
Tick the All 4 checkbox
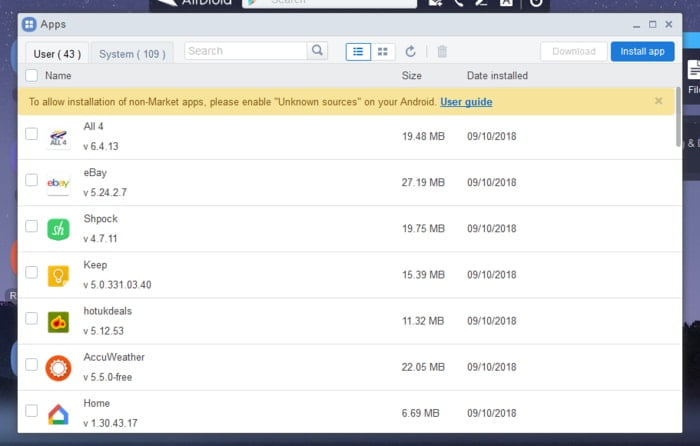31,133
